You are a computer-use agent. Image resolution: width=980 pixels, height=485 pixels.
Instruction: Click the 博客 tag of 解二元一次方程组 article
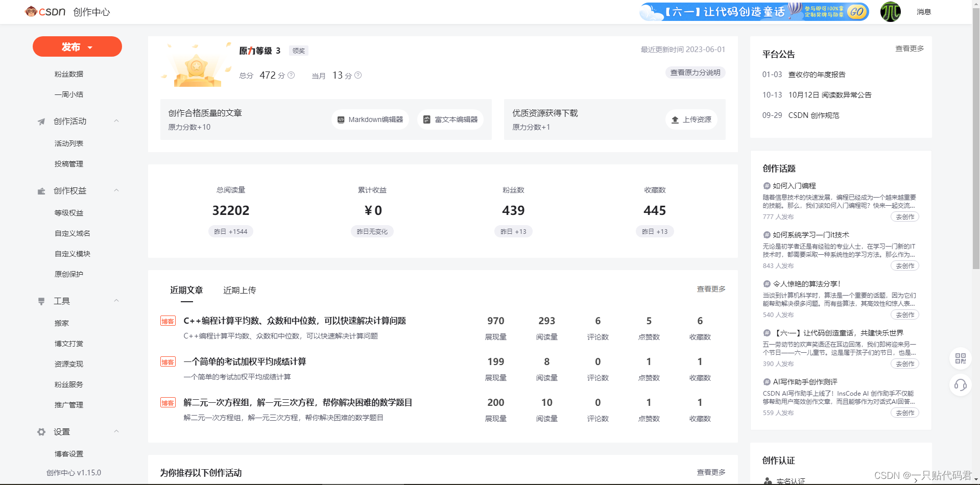tap(168, 403)
